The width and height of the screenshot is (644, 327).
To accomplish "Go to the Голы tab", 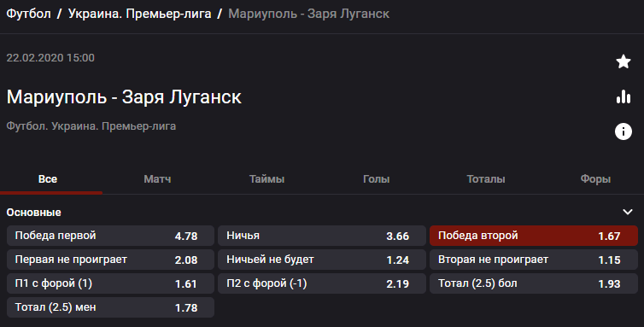I will [376, 179].
